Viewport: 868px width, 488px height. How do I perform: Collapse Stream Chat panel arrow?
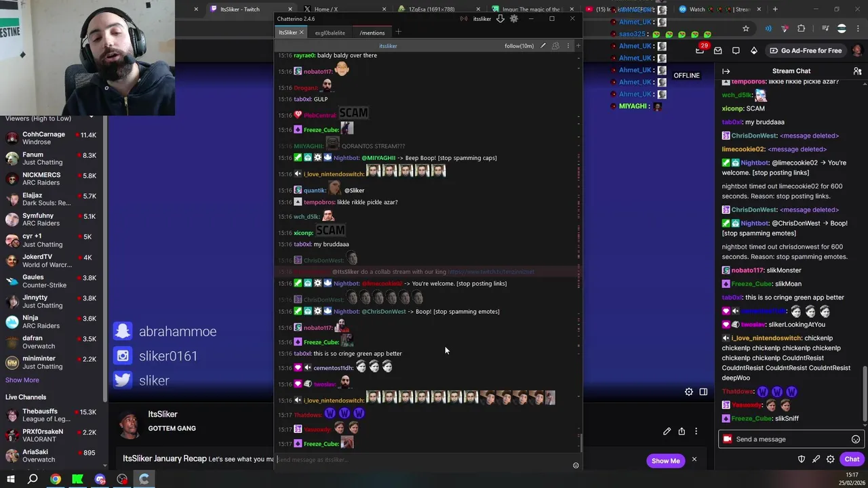coord(726,71)
